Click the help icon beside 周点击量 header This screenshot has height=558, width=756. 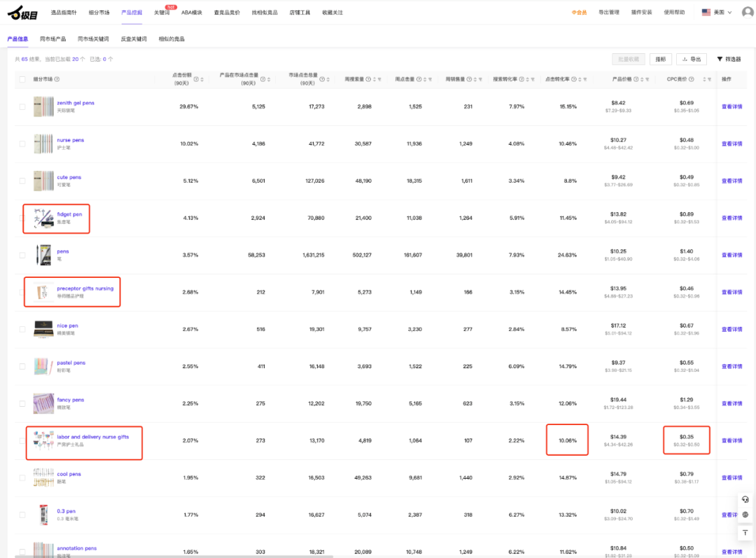[x=419, y=79]
